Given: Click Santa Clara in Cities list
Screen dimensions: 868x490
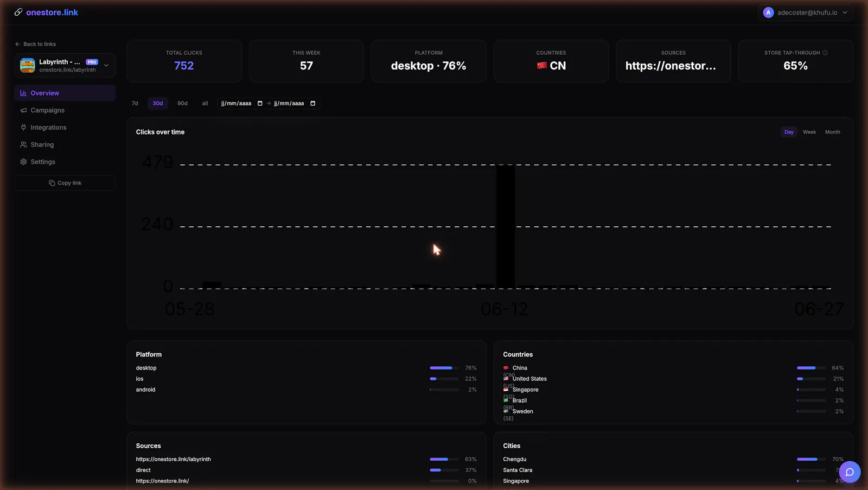Looking at the screenshot, I should tap(518, 470).
